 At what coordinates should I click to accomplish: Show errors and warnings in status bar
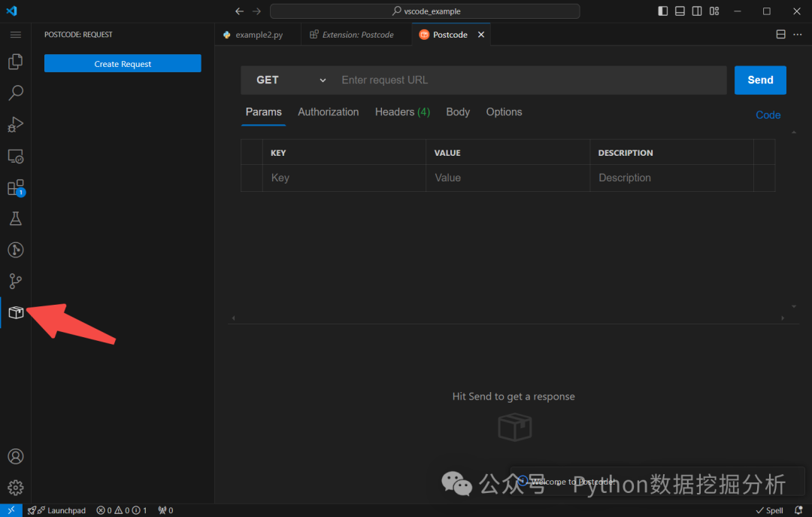point(122,510)
